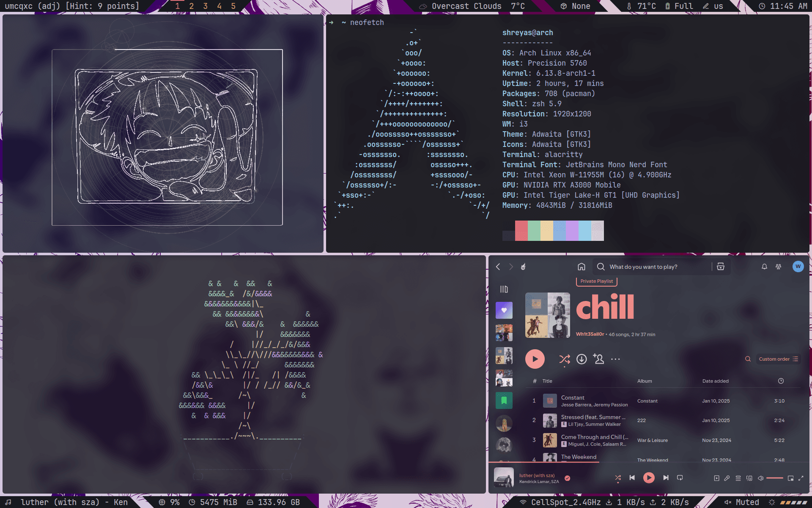The image size is (812, 508).
Task: Open more options ellipsis for chill playlist
Action: [x=615, y=359]
